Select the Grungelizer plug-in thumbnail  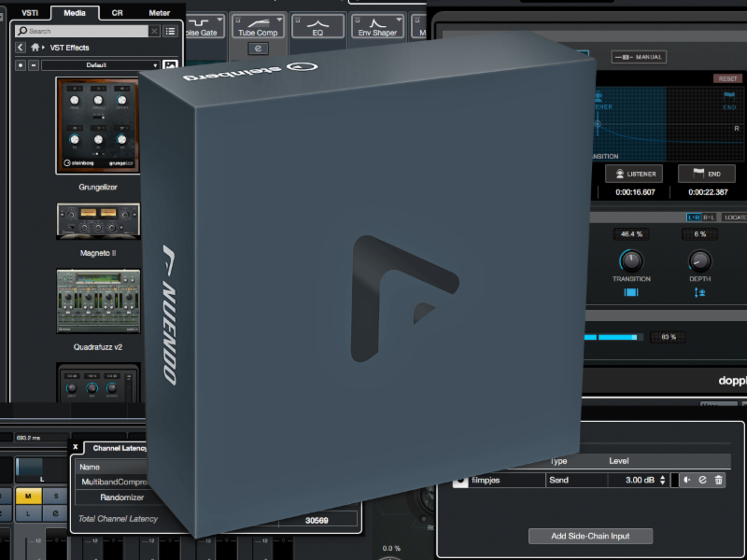coord(98,125)
